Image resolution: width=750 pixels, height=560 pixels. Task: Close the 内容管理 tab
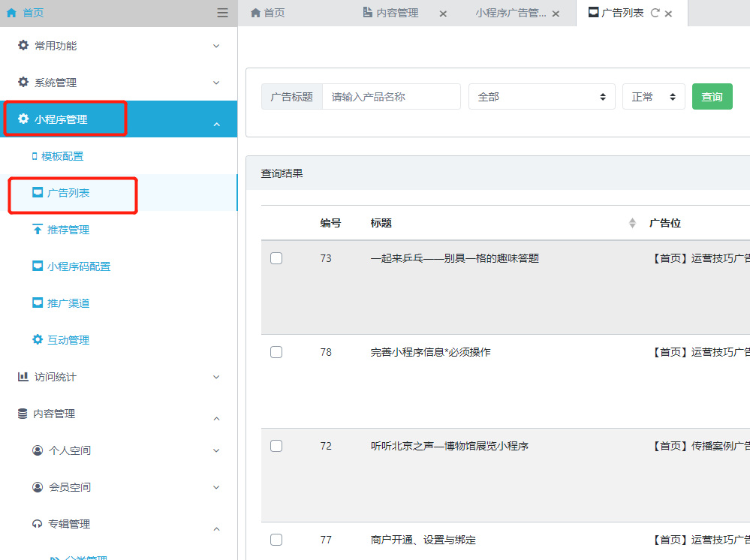click(443, 14)
